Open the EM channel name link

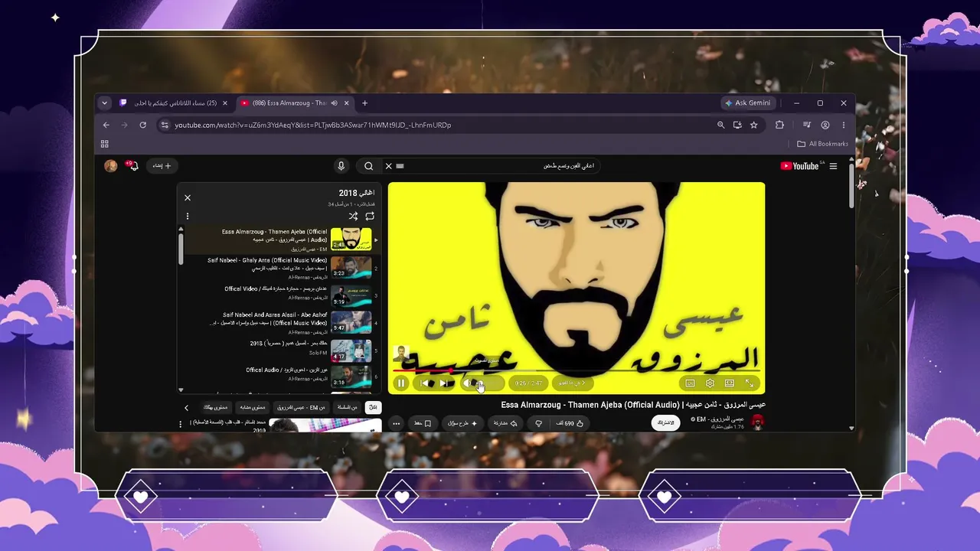pyautogui.click(x=720, y=419)
